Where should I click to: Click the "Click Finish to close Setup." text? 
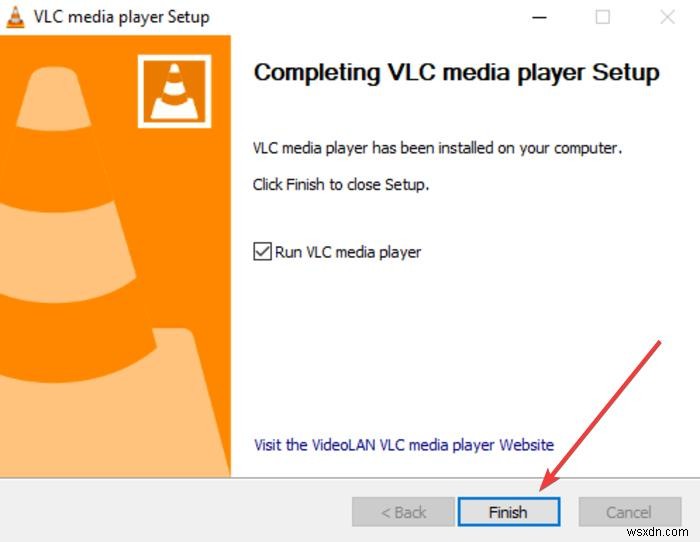341,184
